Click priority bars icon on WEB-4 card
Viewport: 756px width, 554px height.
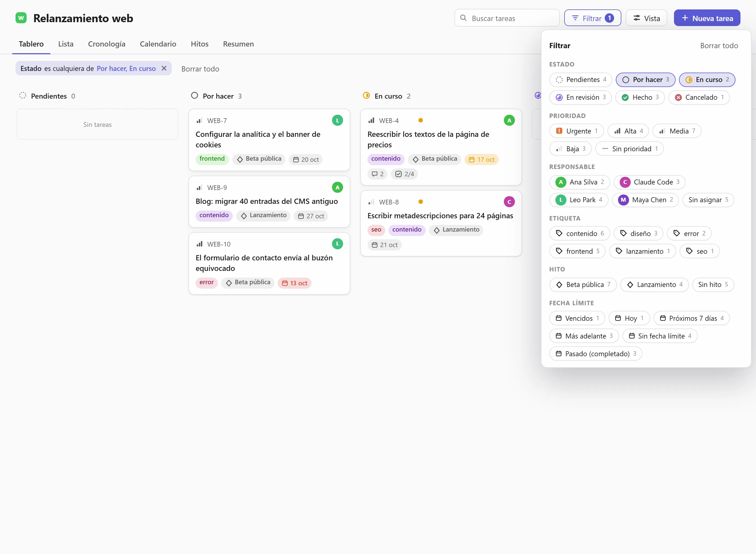coord(371,120)
